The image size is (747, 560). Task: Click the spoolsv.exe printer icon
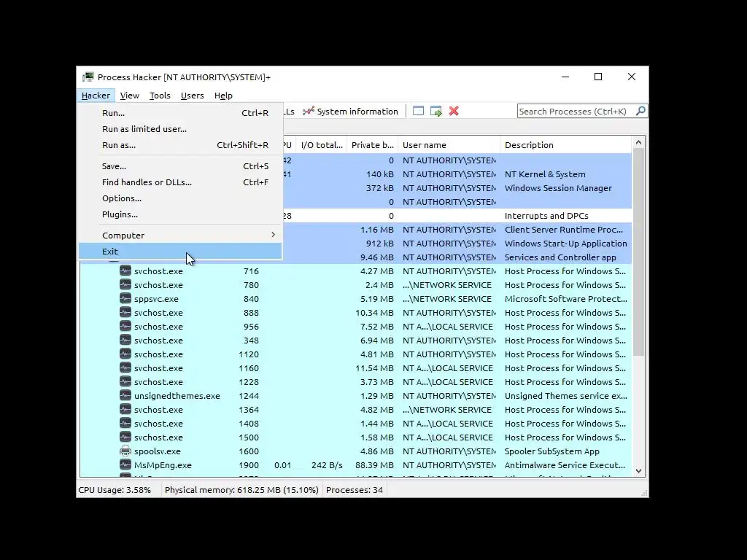tap(125, 451)
